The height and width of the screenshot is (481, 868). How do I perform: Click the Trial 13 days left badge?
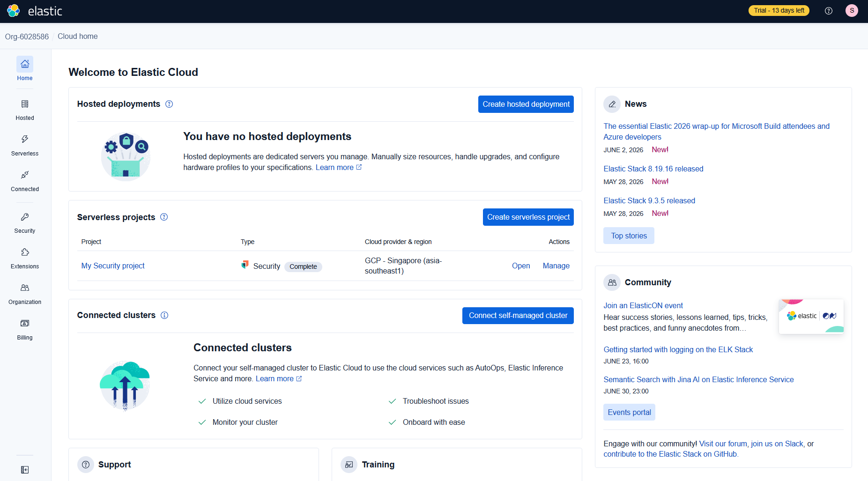pyautogui.click(x=779, y=10)
